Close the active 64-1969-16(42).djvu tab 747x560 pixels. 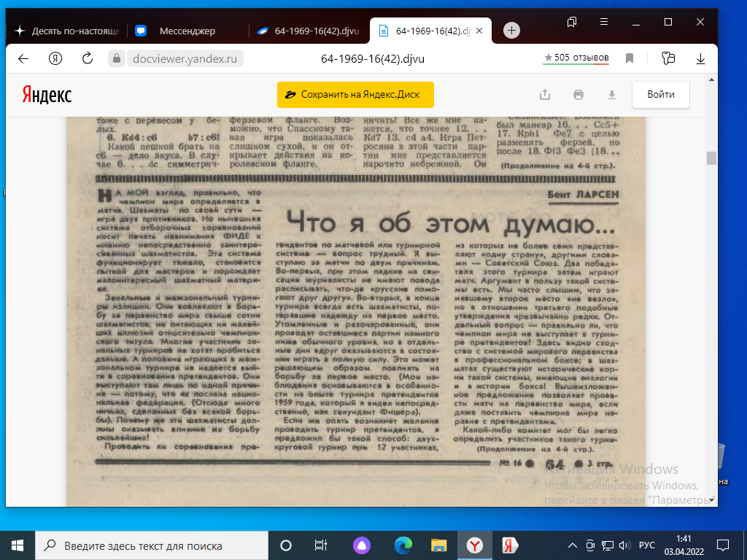479,31
